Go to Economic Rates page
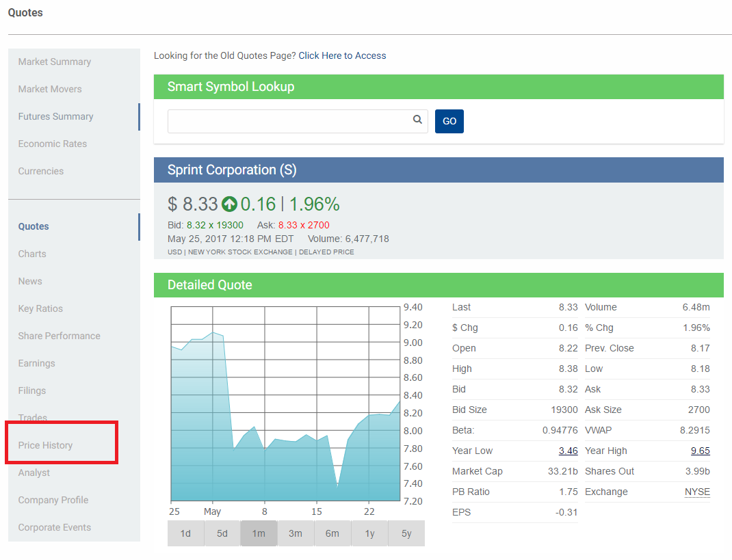 click(x=52, y=144)
